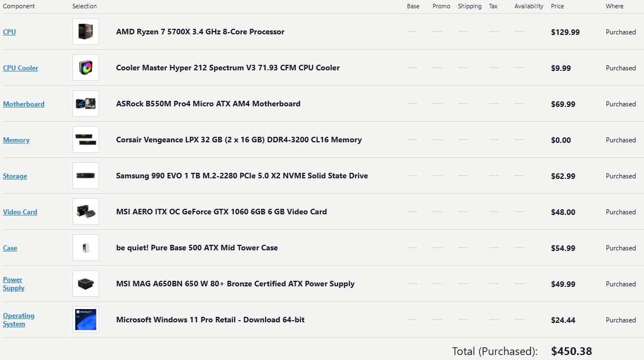This screenshot has width=644, height=360.
Task: Follow the Memory component link
Action: [16, 140]
